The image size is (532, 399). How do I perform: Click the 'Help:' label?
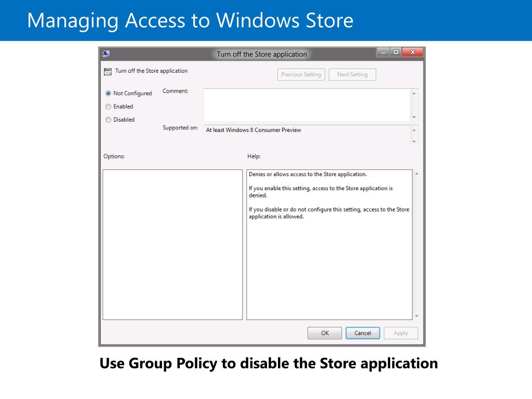click(x=254, y=156)
